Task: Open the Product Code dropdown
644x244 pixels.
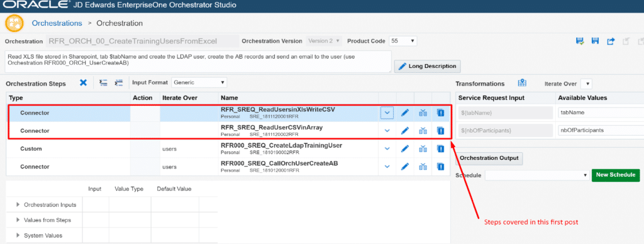Action: 403,41
